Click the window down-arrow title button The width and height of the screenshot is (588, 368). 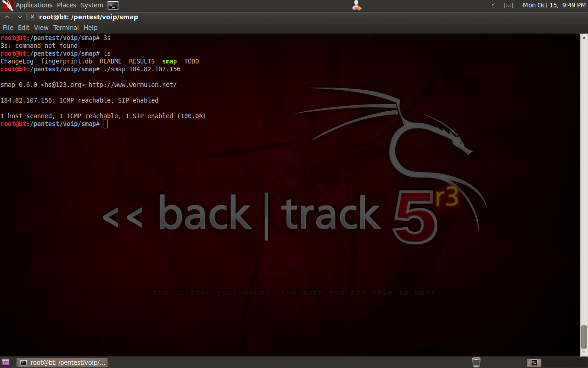pyautogui.click(x=20, y=17)
